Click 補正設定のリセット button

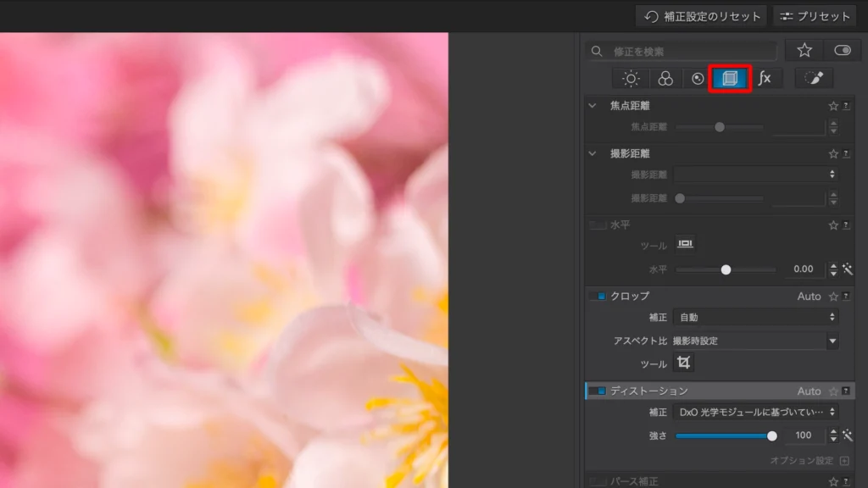(x=701, y=16)
